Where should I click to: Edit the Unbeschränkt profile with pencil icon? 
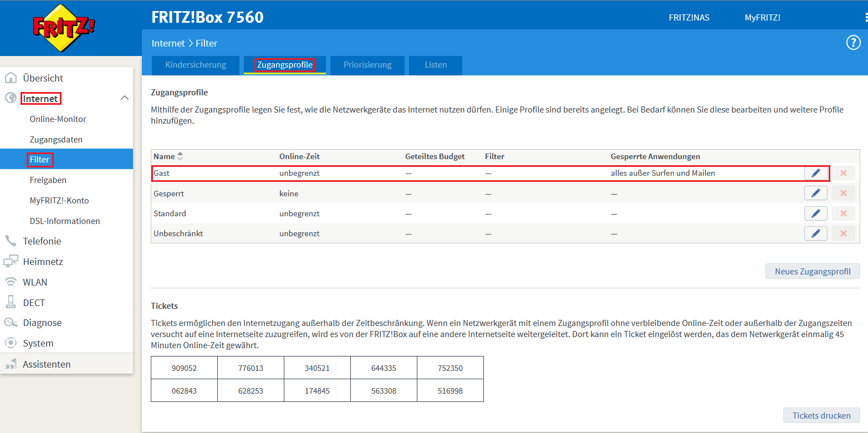(x=815, y=233)
